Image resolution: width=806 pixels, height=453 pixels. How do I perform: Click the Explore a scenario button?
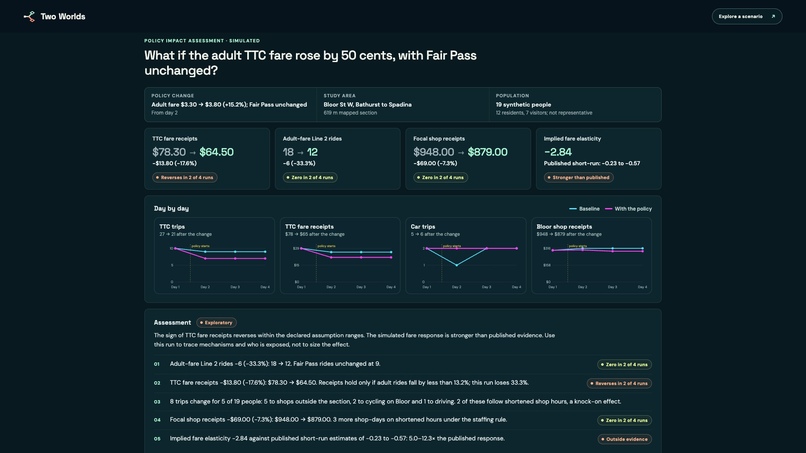(x=746, y=16)
